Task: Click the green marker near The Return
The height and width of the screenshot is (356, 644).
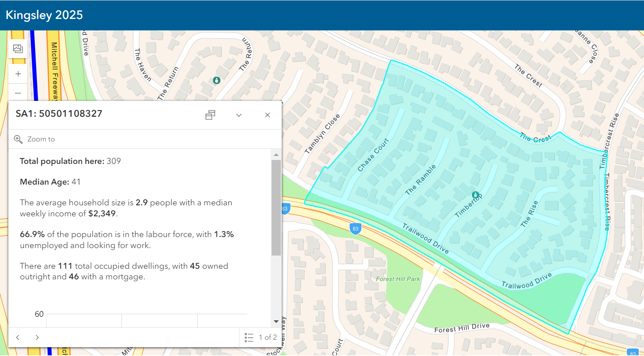Action: [216, 80]
